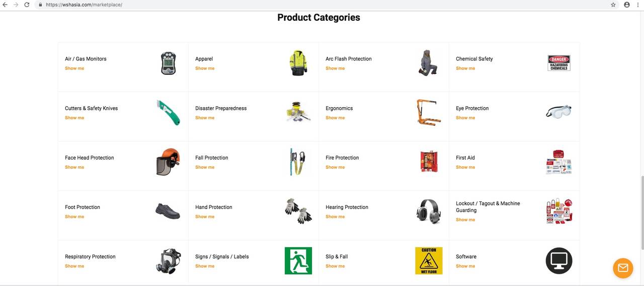Click 'Show me' under Fall Protection
The height and width of the screenshot is (286, 644).
[x=205, y=167]
